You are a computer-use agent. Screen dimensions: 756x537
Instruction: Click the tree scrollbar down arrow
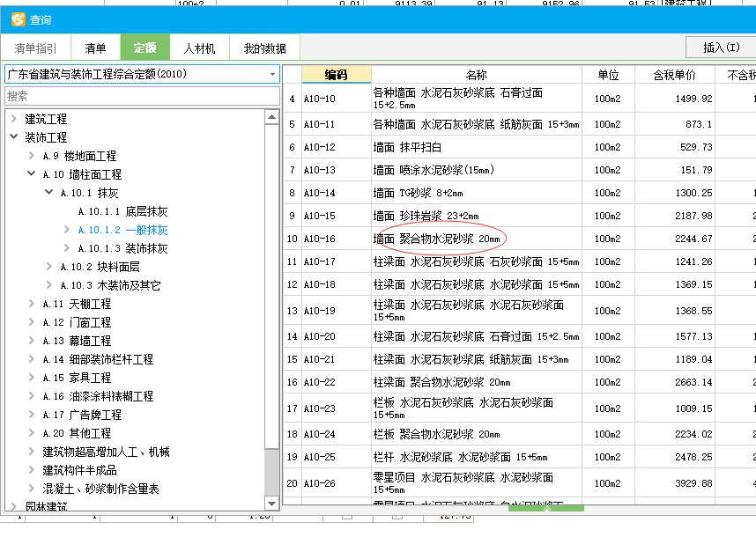click(x=272, y=504)
